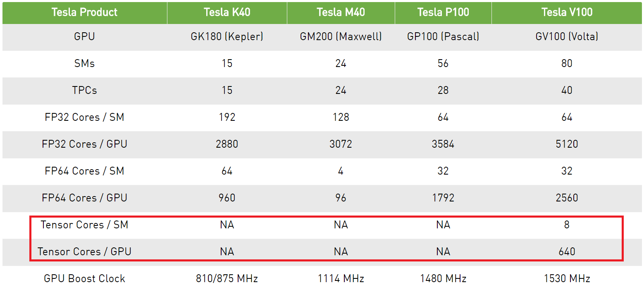Click the Tesla Product column header

tap(85, 12)
